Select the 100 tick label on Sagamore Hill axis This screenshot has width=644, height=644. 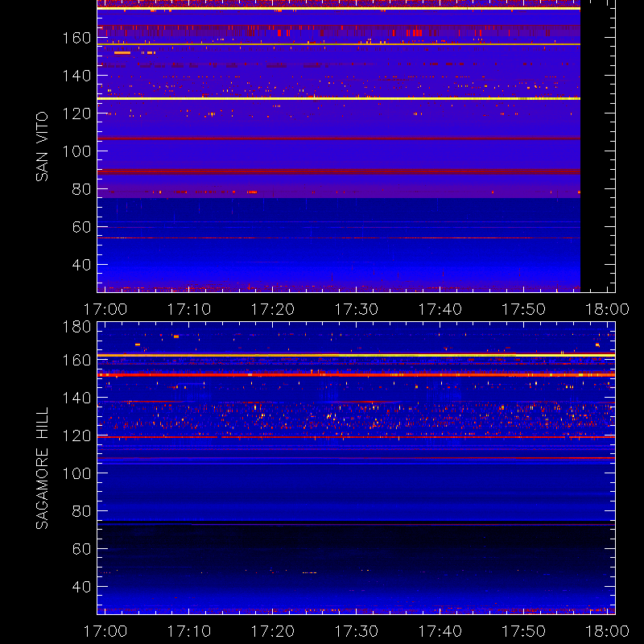point(76,473)
